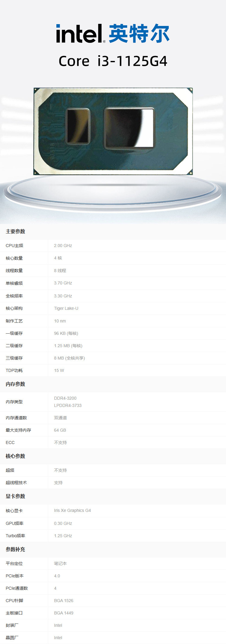The image size is (226, 644).
Task: Click the 核心显卡 label
Action: 14,511
